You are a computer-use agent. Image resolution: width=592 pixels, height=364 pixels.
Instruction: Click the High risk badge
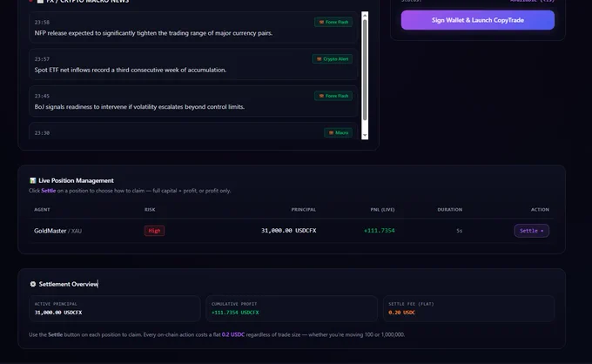tap(154, 231)
